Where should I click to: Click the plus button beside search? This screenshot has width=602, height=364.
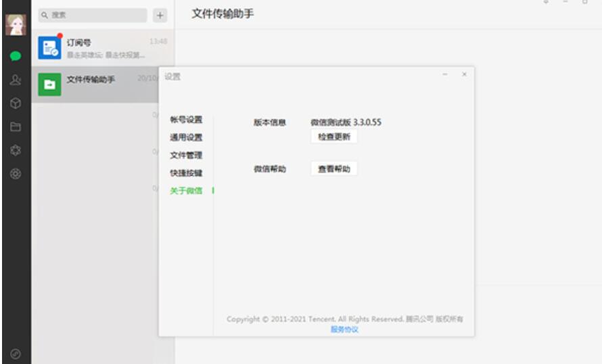click(160, 16)
